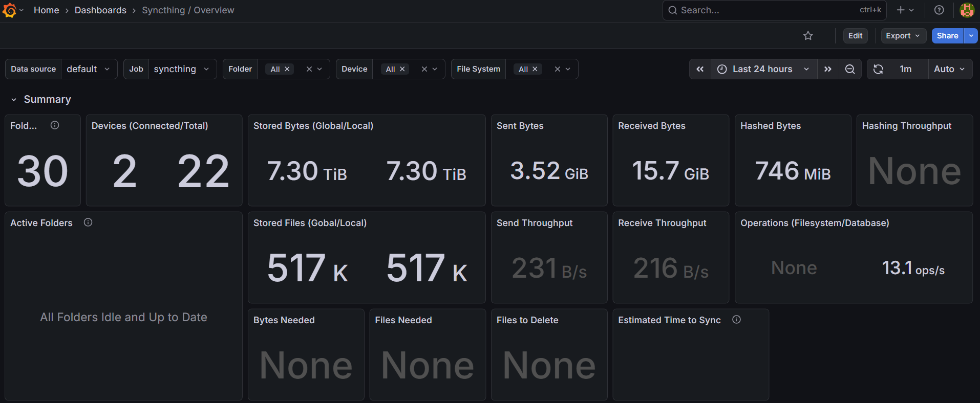The width and height of the screenshot is (980, 403).
Task: Show info for Active Folders panel
Action: (x=88, y=222)
